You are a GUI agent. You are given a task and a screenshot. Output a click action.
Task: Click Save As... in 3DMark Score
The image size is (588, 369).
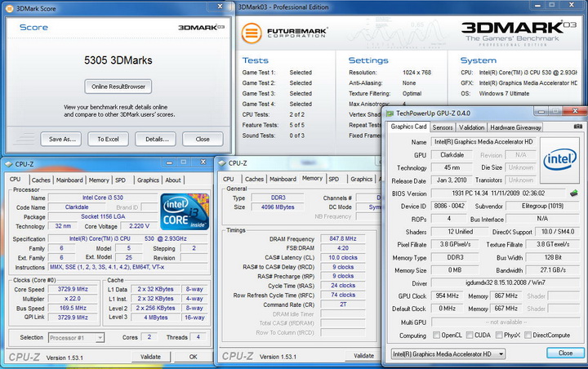[62, 139]
